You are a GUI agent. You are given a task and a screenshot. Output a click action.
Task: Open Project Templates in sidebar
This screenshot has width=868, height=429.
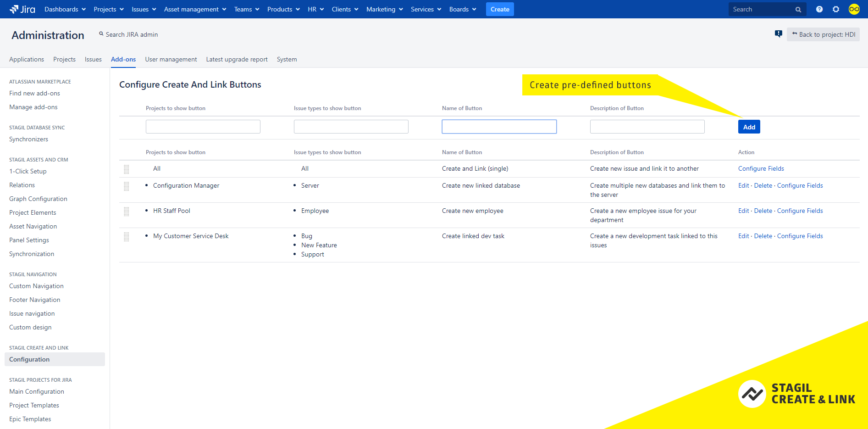pyautogui.click(x=34, y=405)
